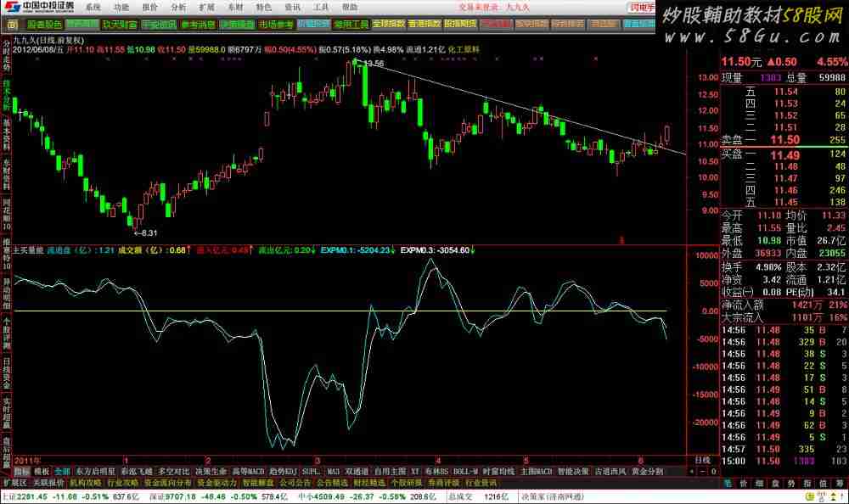Click the 玖天财富 toolbar button
Screen dimensions: 849x504
pos(119,25)
